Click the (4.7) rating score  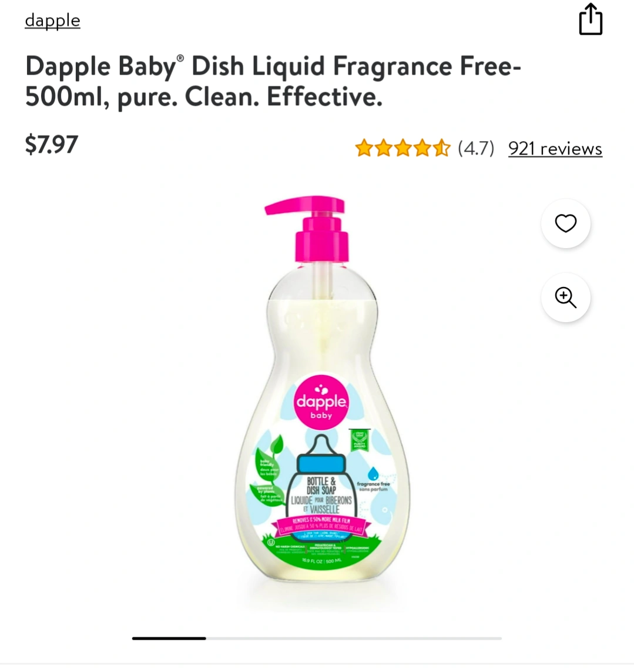(x=476, y=148)
